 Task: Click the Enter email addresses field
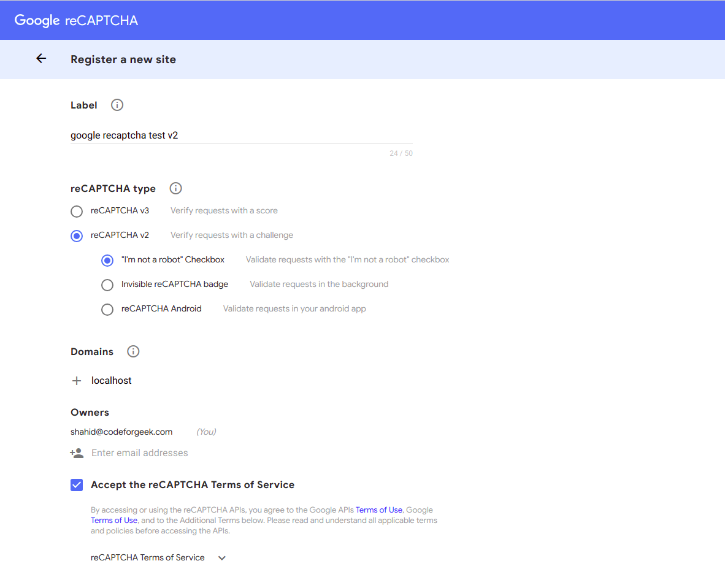coord(140,453)
